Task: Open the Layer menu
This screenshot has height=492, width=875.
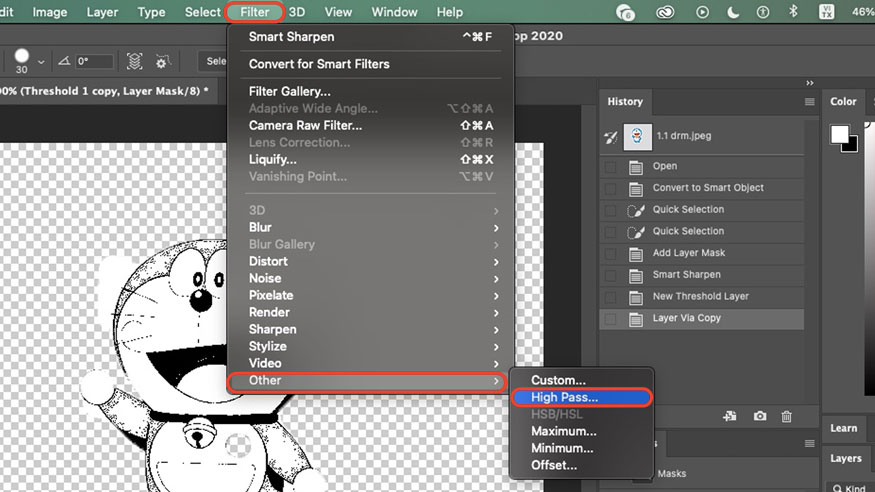Action: pyautogui.click(x=102, y=12)
